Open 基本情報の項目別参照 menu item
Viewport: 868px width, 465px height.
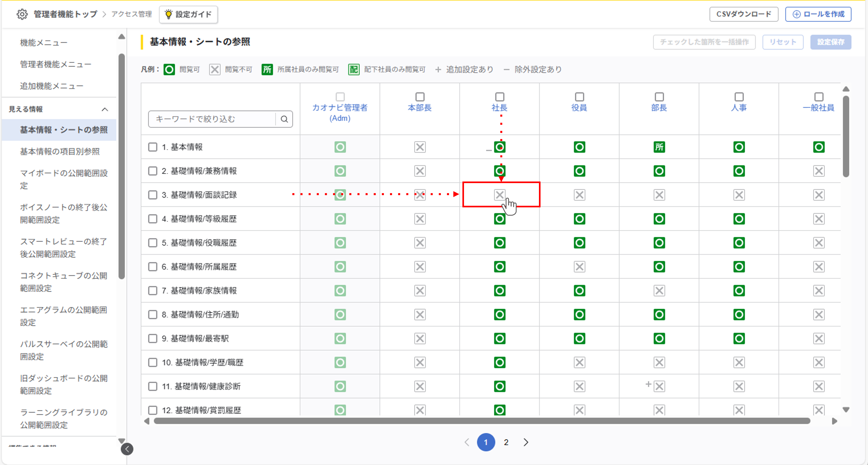coord(60,152)
